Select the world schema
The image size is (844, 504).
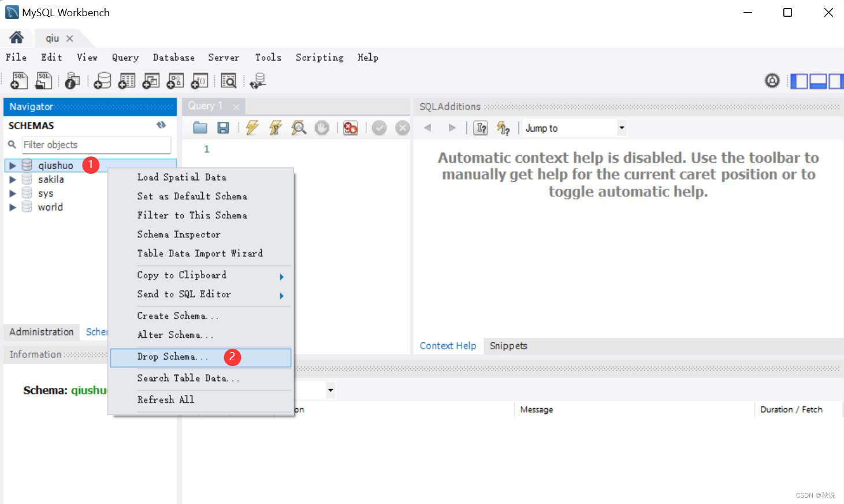tap(50, 207)
